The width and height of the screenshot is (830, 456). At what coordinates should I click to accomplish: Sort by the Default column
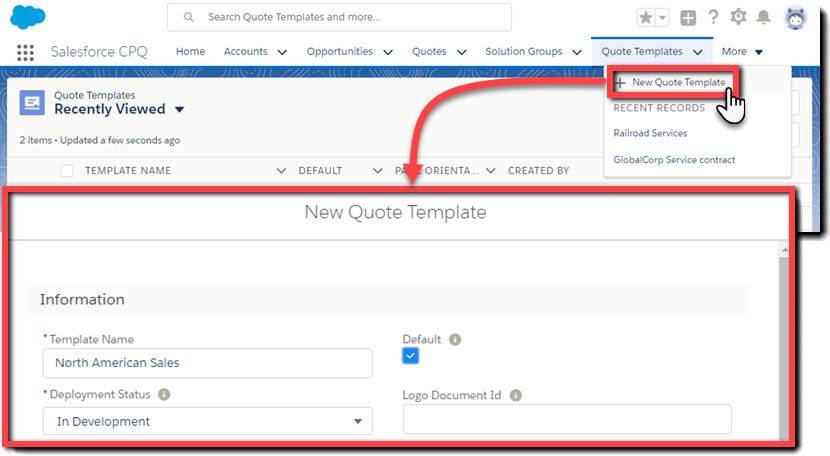point(320,171)
